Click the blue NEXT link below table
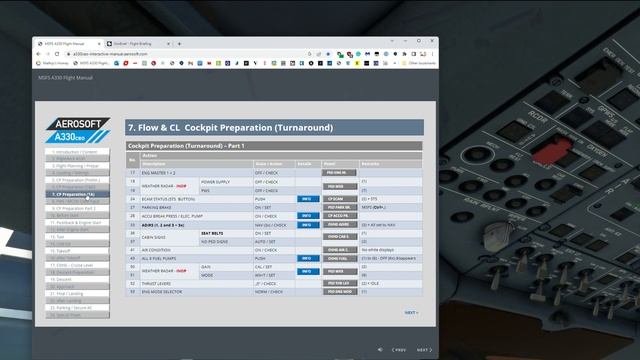This screenshot has width=640, height=360. click(411, 313)
